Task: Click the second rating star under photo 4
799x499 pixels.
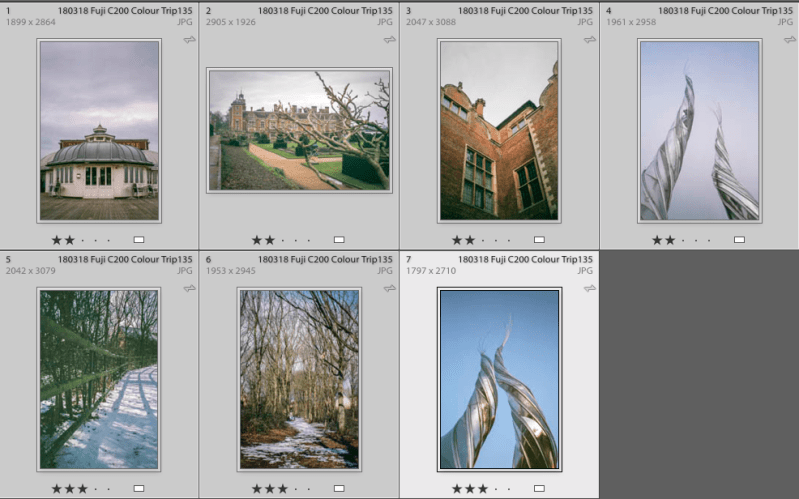Action: 670,240
